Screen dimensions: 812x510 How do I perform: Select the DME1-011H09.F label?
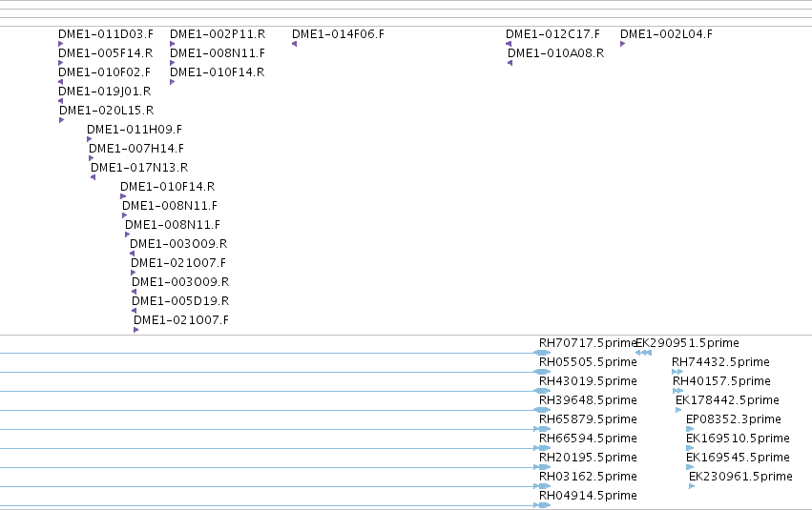click(135, 130)
